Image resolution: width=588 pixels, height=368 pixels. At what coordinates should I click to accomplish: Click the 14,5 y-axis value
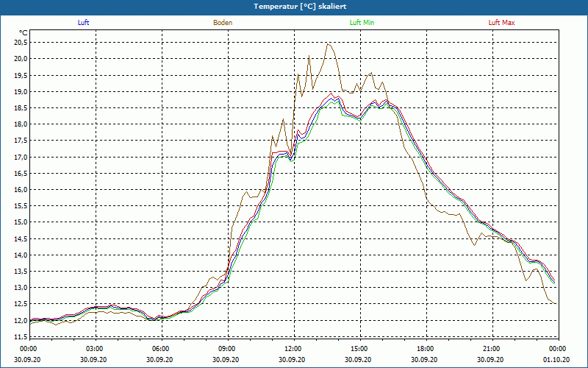coord(21,238)
